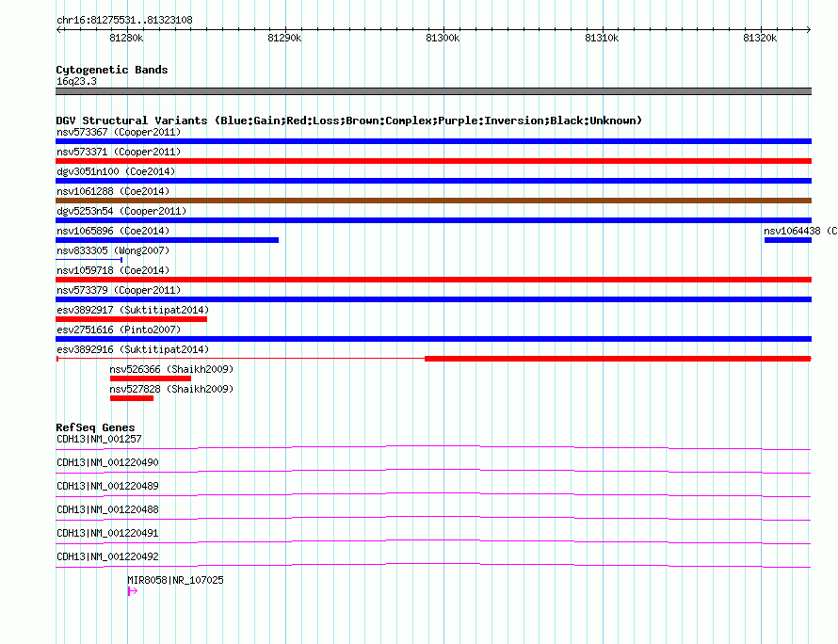This screenshot has width=838, height=644.
Task: Select the nsv1065896 (Coe2014) label
Action: (113, 231)
